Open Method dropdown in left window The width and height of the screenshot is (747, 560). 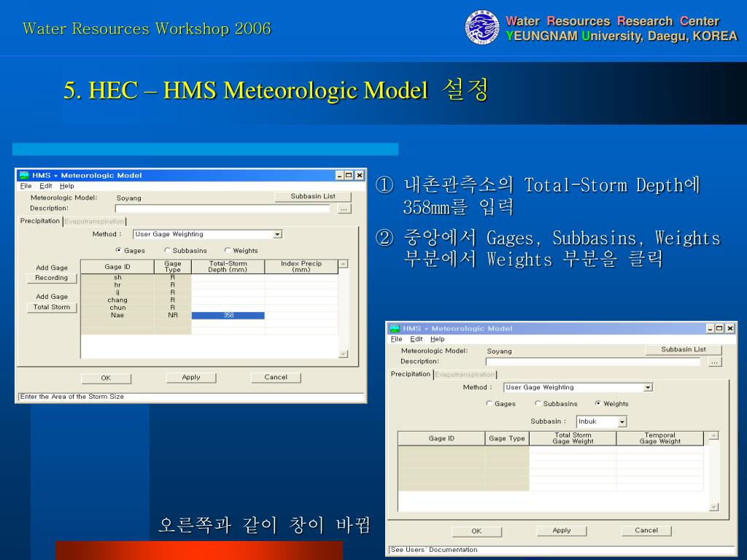pos(277,234)
